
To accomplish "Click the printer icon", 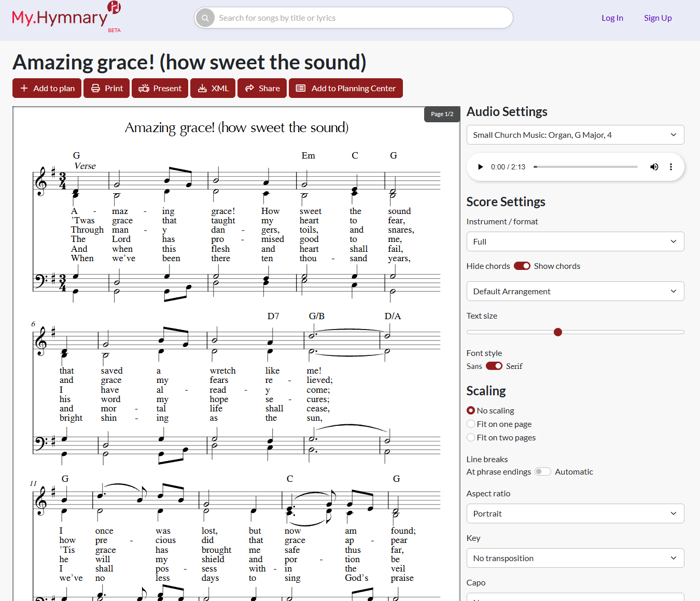I will click(95, 88).
